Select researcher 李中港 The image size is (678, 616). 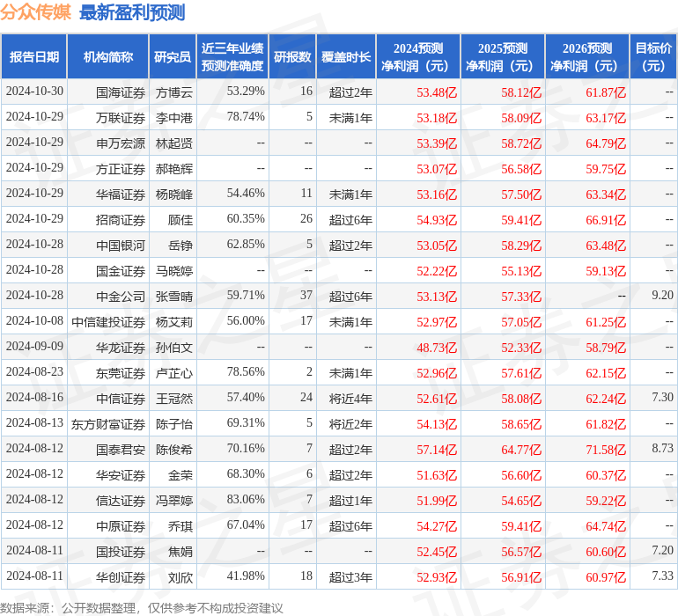tap(174, 118)
